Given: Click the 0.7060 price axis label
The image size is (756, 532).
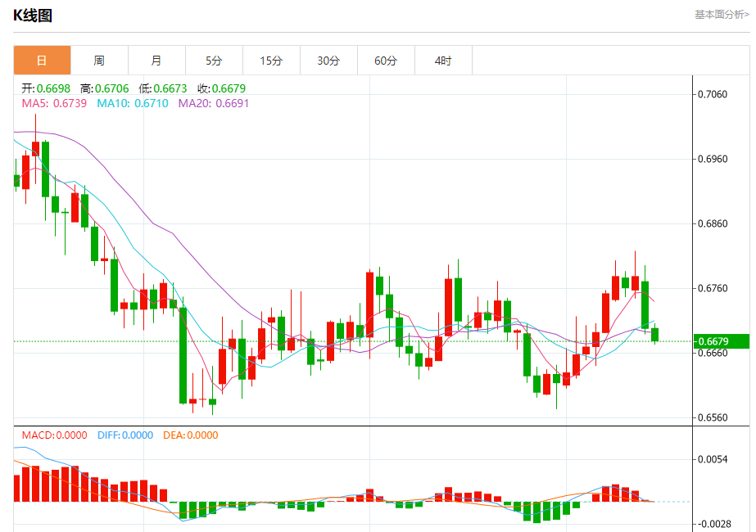Looking at the screenshot, I should pos(713,94).
